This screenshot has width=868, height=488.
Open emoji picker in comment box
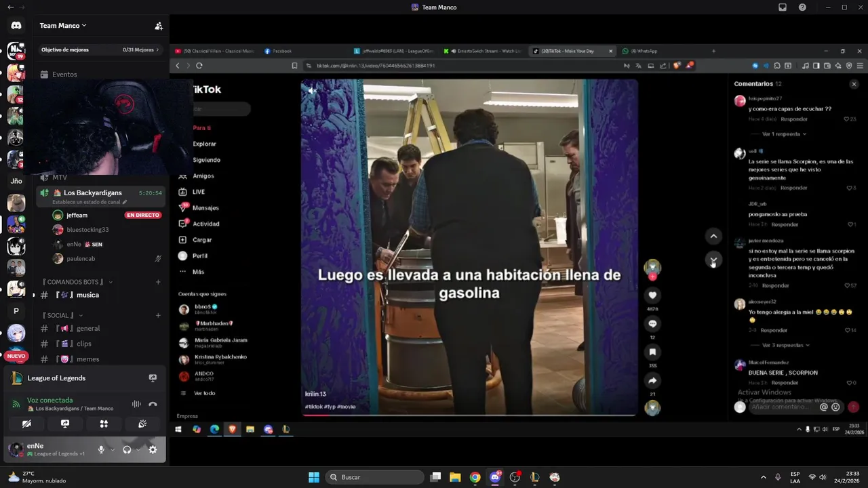[x=835, y=407]
